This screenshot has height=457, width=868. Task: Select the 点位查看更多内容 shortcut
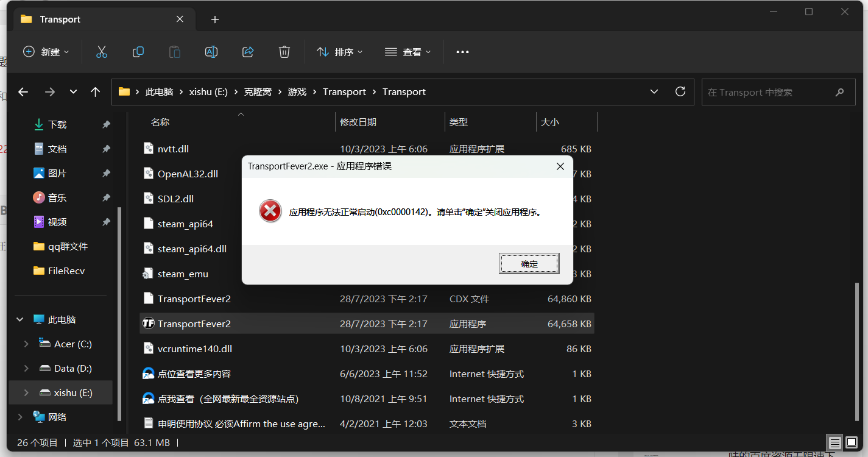pos(367,374)
